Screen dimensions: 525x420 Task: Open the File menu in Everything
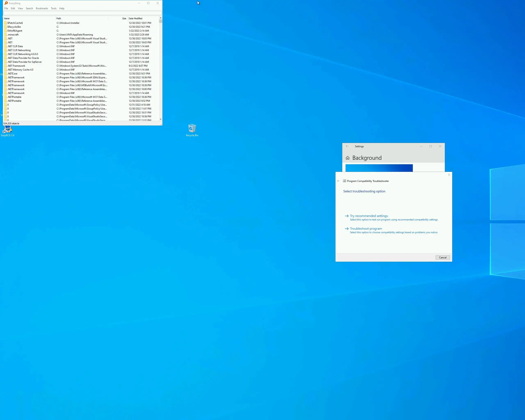(6, 8)
